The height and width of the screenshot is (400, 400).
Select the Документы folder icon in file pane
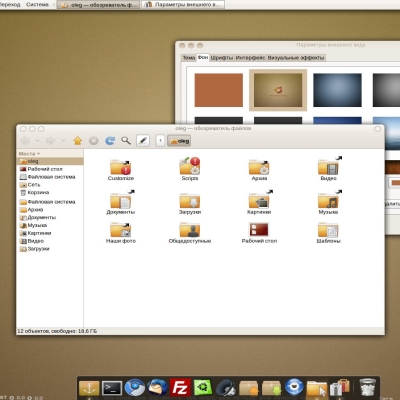point(121,200)
